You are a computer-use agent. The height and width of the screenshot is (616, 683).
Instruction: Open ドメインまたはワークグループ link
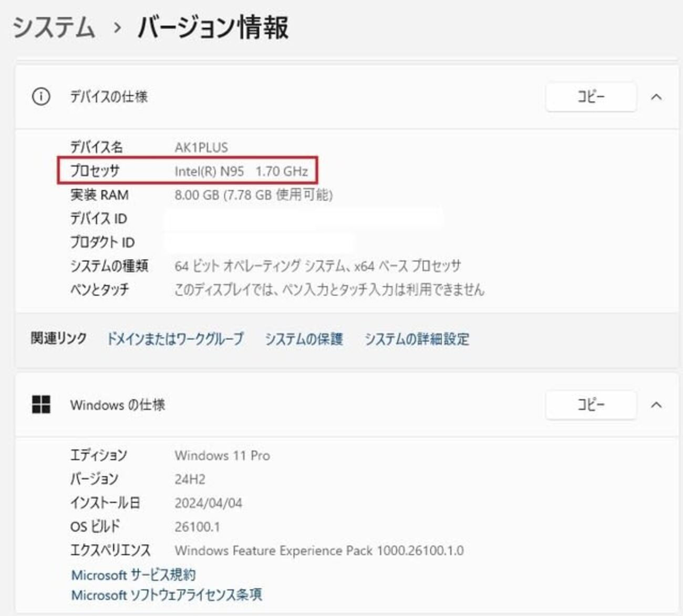[x=175, y=338]
